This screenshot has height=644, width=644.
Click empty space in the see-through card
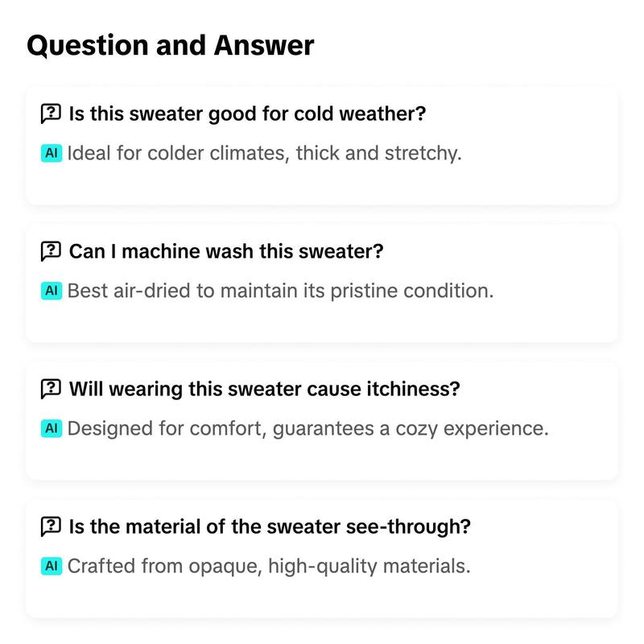[322, 597]
